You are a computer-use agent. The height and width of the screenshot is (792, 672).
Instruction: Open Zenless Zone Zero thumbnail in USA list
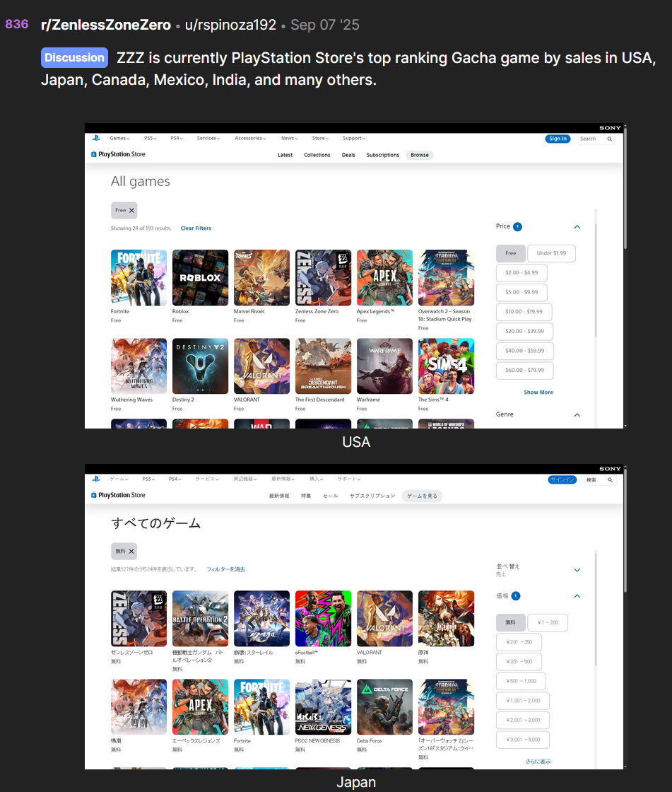tap(323, 277)
